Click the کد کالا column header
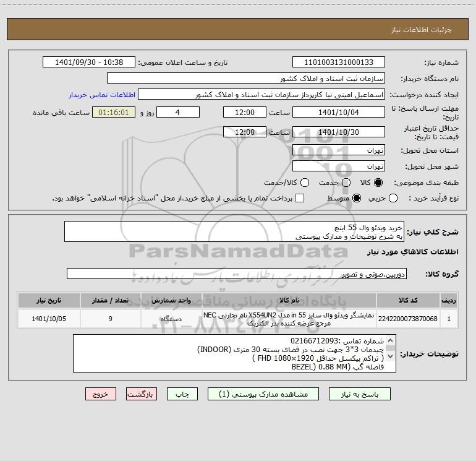Image resolution: width=476 pixels, height=461 pixels. tap(408, 300)
